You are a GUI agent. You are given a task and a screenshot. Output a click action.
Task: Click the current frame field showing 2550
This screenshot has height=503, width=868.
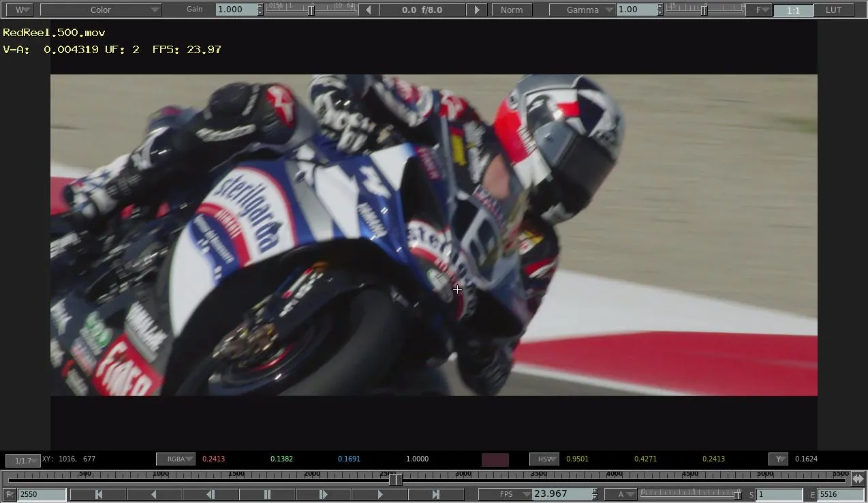pos(42,494)
